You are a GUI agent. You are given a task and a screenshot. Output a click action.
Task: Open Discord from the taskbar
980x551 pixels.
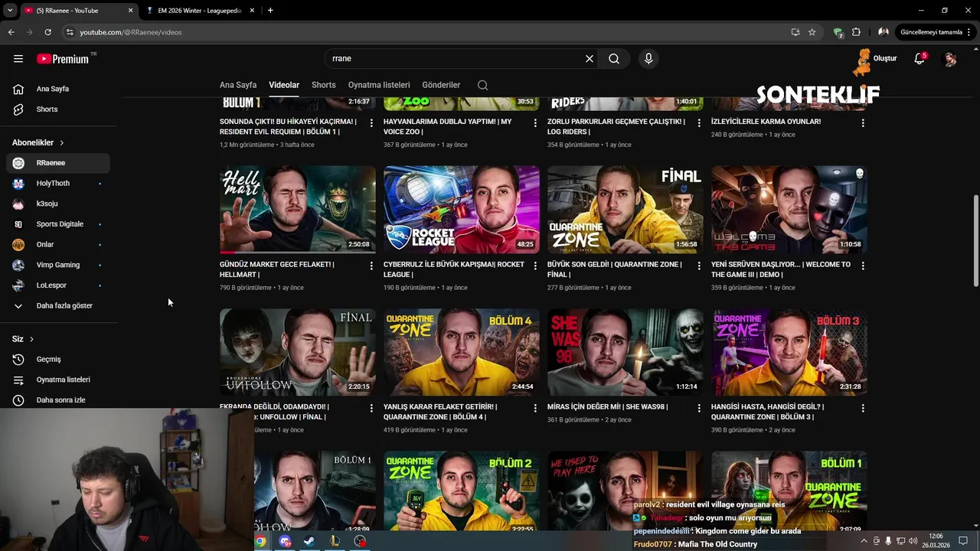286,541
